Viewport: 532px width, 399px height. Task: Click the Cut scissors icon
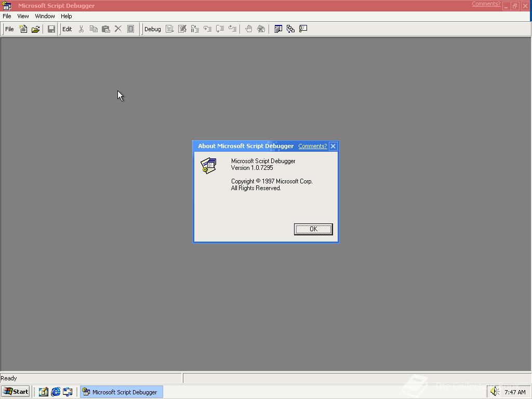click(x=81, y=29)
